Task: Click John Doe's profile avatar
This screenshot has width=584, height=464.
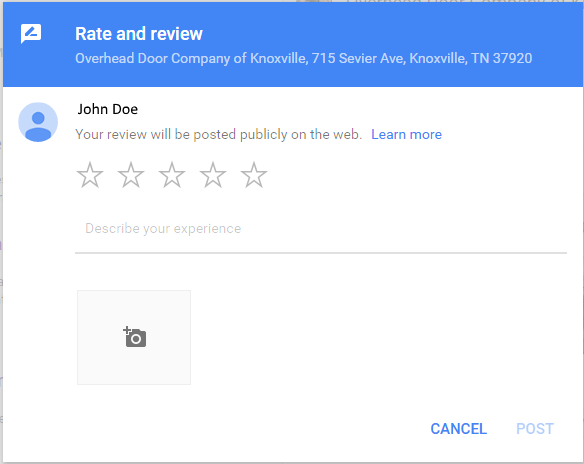Action: pos(38,122)
